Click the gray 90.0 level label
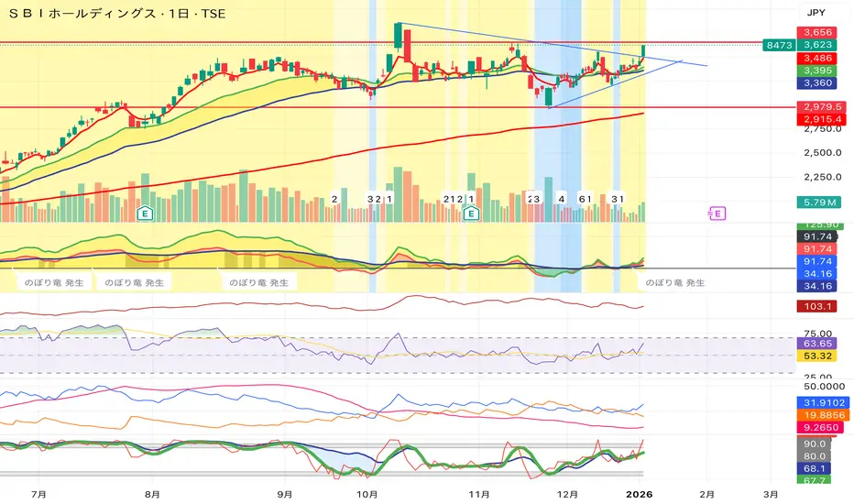 (814, 444)
